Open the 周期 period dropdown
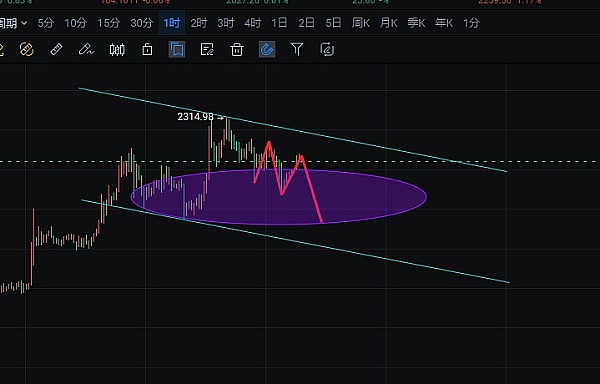The image size is (600, 384). pos(13,23)
